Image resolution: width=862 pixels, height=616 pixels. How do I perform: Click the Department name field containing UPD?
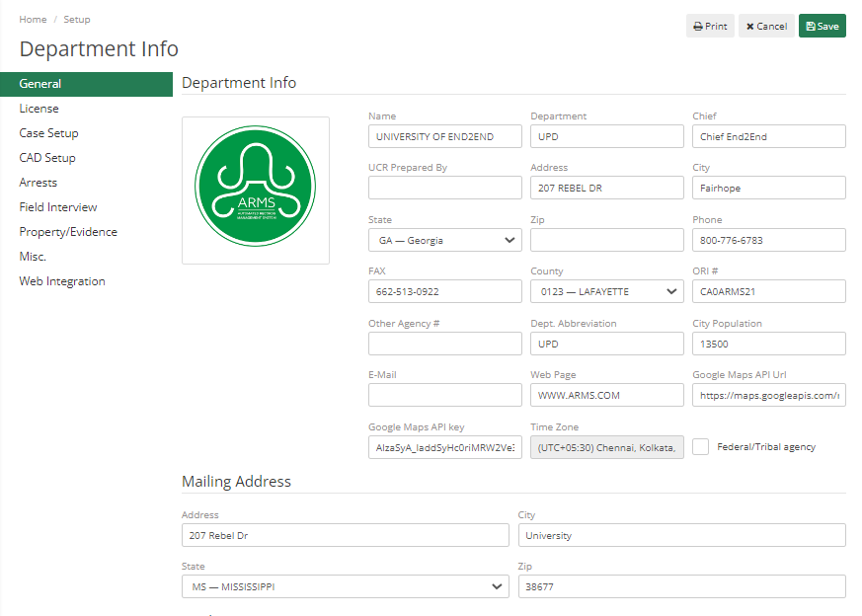click(x=606, y=135)
